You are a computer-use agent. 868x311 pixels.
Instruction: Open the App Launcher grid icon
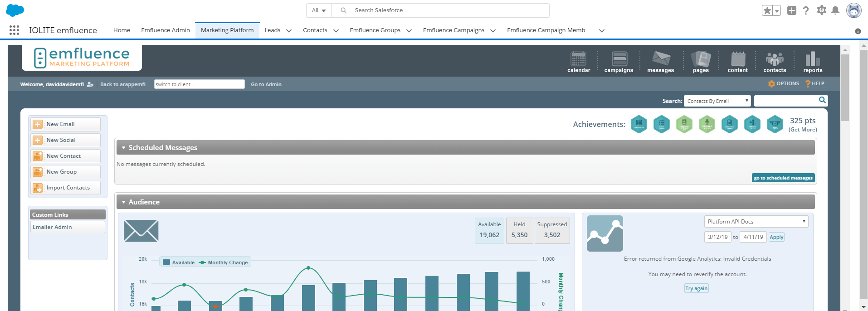[x=14, y=30]
